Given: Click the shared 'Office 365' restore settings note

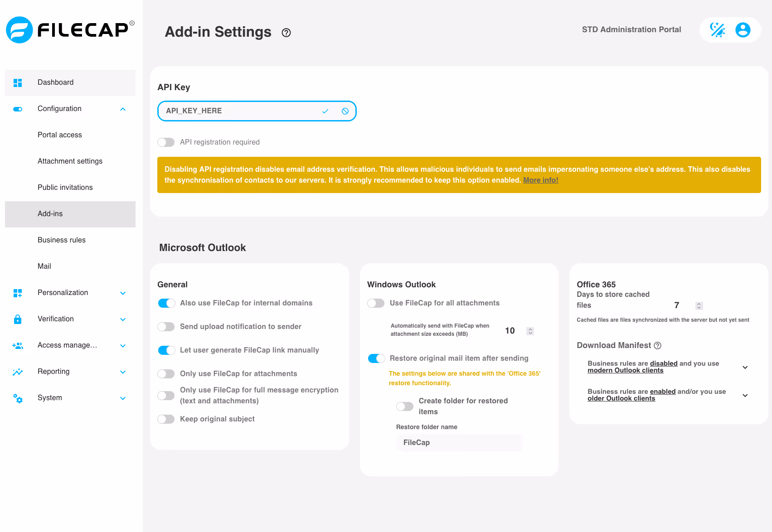Looking at the screenshot, I should [x=465, y=378].
